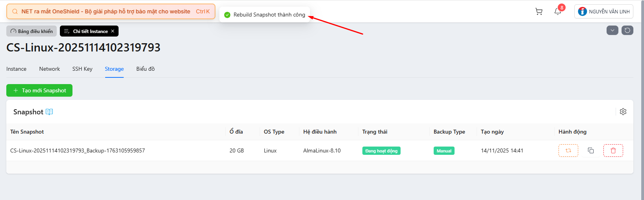
Task: Click the orange rebuild snapshot icon
Action: [568, 150]
